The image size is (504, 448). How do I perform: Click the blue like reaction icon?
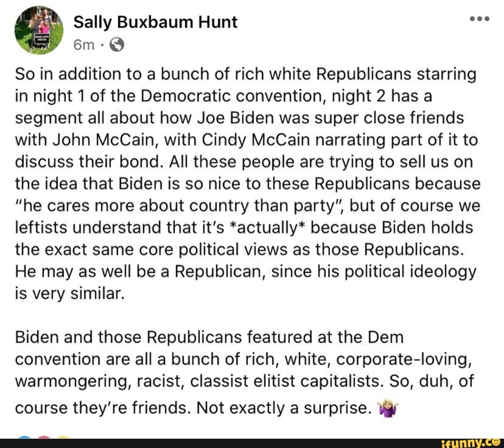click(x=23, y=437)
